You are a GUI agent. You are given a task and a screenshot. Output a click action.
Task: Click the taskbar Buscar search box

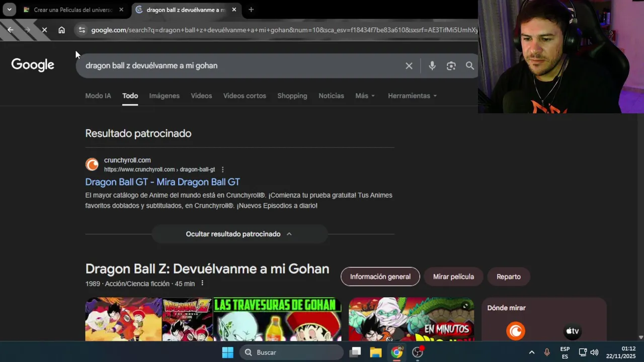(291, 352)
